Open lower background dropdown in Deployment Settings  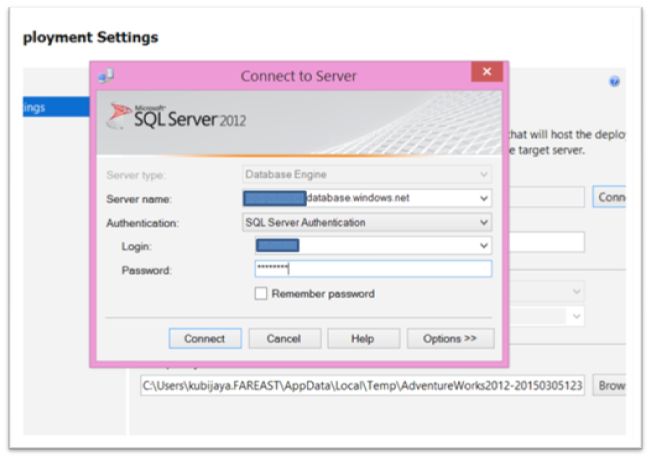coord(576,316)
